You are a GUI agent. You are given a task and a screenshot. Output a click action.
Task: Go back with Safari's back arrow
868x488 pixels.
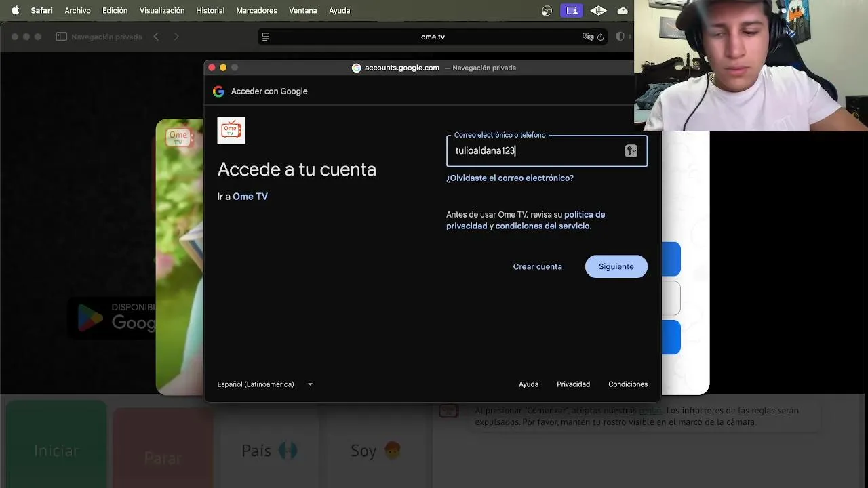tap(156, 37)
